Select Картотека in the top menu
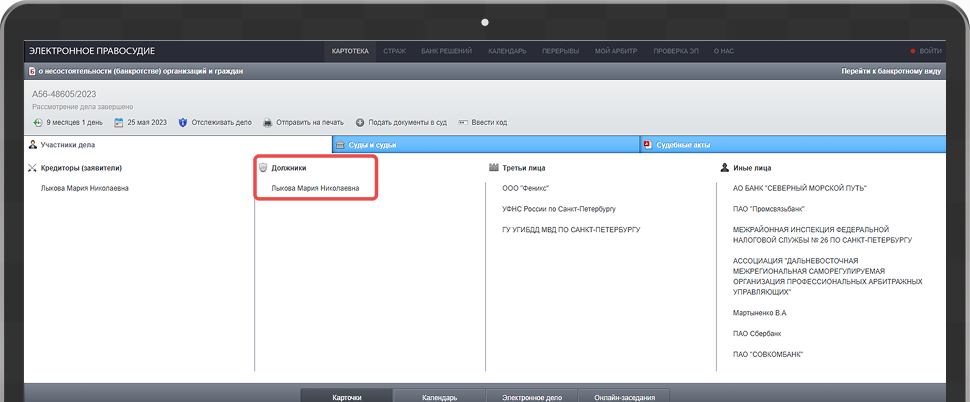This screenshot has width=970, height=402. pyautogui.click(x=350, y=51)
